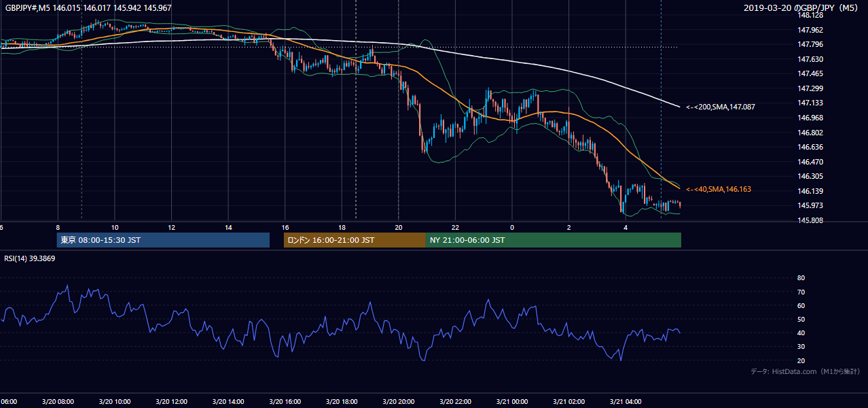Click the 3/20 14:00 time label
This screenshot has width=868, height=408.
228,402
